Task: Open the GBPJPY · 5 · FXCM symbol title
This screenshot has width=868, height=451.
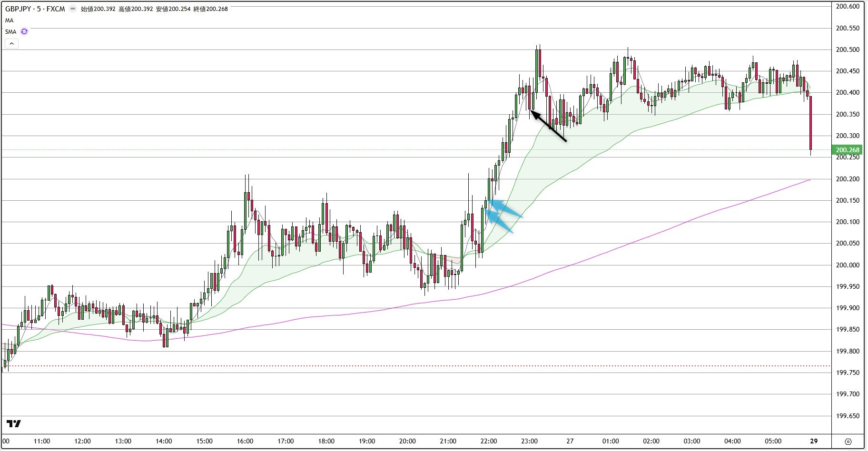Action: 35,9
